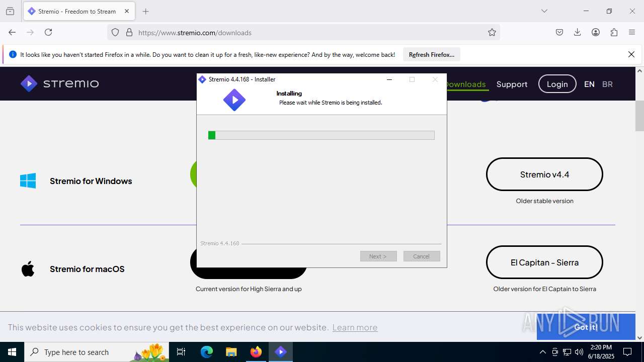Viewport: 644px width, 362px height.
Task: Open the volume control in tray
Action: click(x=579, y=352)
